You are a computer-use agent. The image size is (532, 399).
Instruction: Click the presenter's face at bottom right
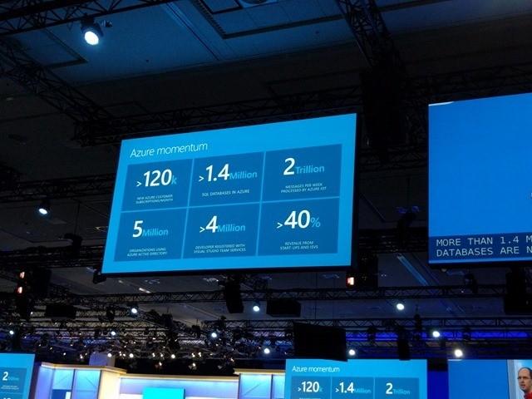525,378
